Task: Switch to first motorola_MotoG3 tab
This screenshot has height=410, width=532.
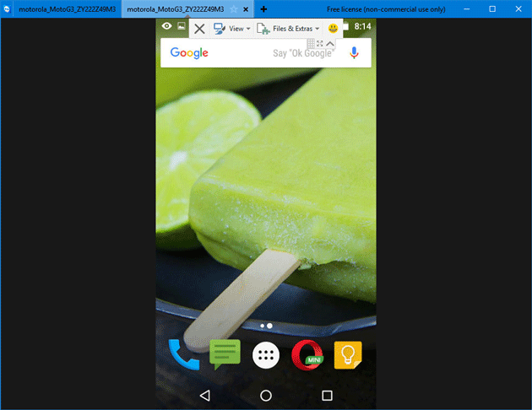Action: tap(67, 9)
